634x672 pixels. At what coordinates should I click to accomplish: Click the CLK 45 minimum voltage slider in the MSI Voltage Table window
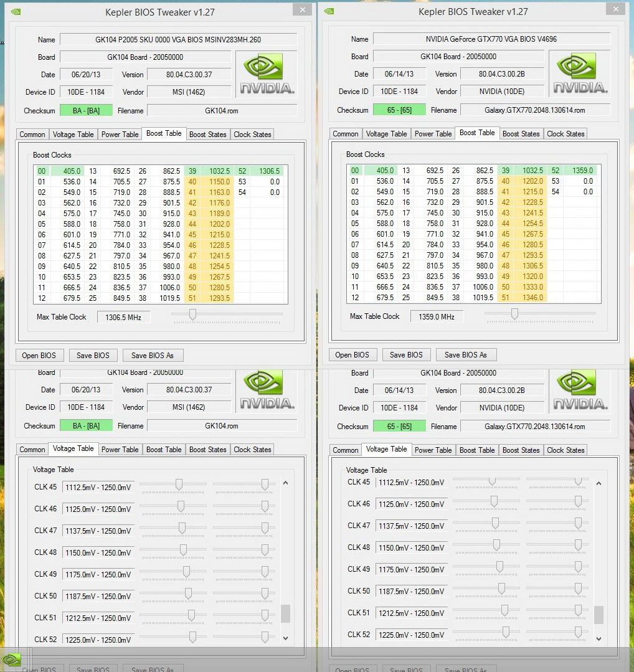[179, 485]
